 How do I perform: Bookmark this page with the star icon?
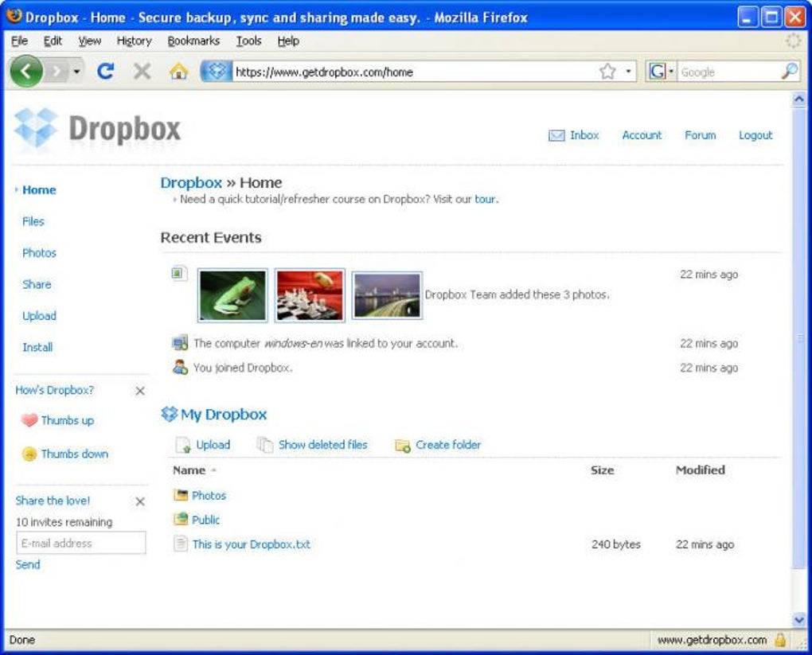pyautogui.click(x=607, y=71)
